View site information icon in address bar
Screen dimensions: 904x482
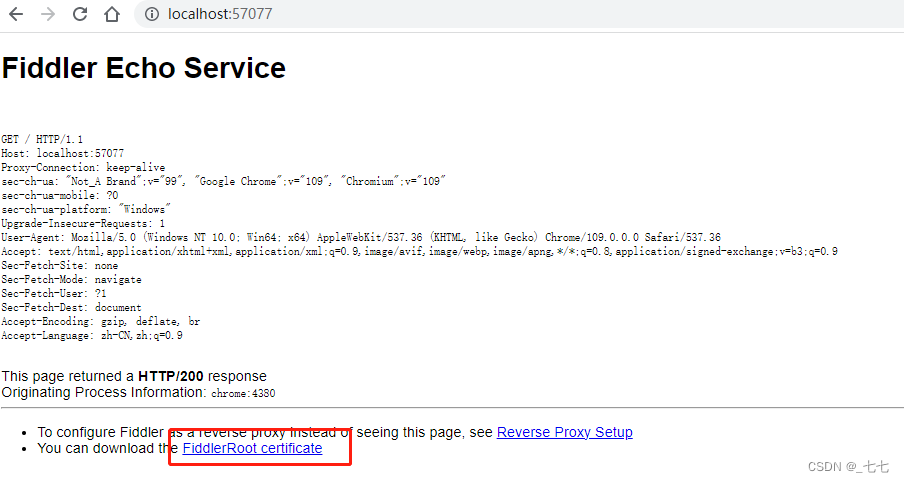pyautogui.click(x=152, y=14)
